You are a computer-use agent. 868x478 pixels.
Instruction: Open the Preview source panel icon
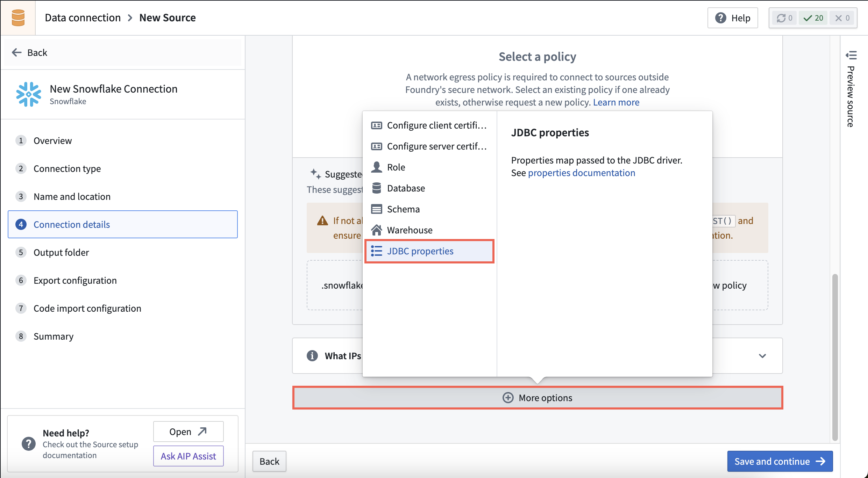tap(851, 55)
